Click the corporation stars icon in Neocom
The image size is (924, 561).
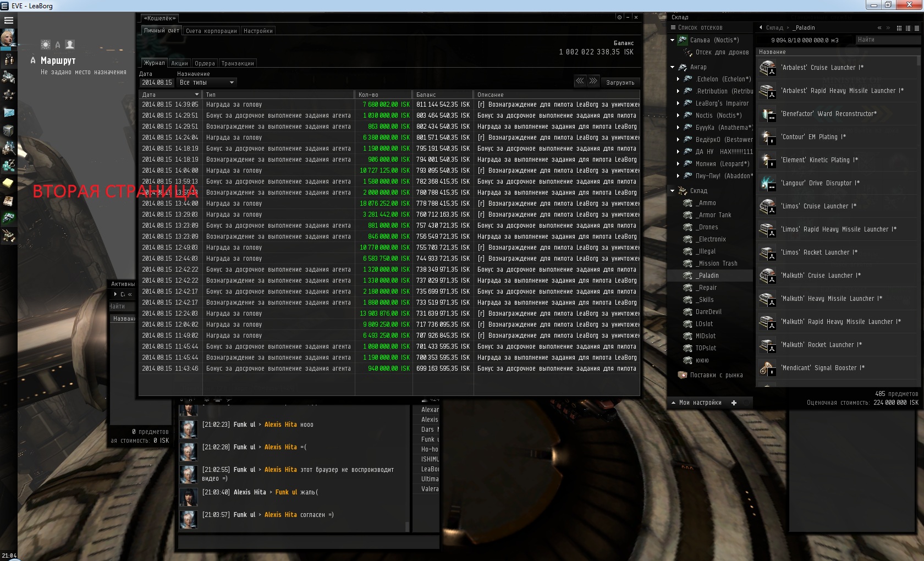pyautogui.click(x=9, y=95)
